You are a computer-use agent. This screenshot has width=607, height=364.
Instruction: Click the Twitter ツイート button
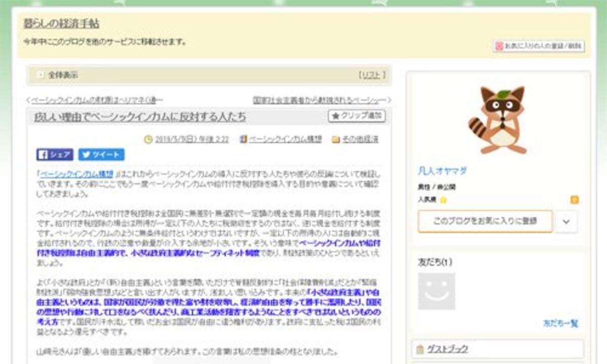[101, 155]
